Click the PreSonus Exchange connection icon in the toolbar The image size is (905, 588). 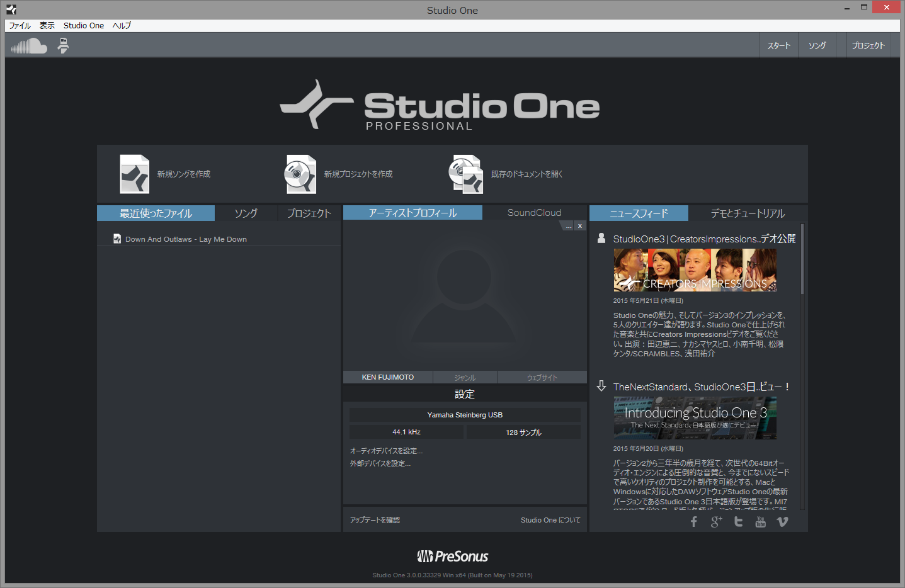click(63, 45)
